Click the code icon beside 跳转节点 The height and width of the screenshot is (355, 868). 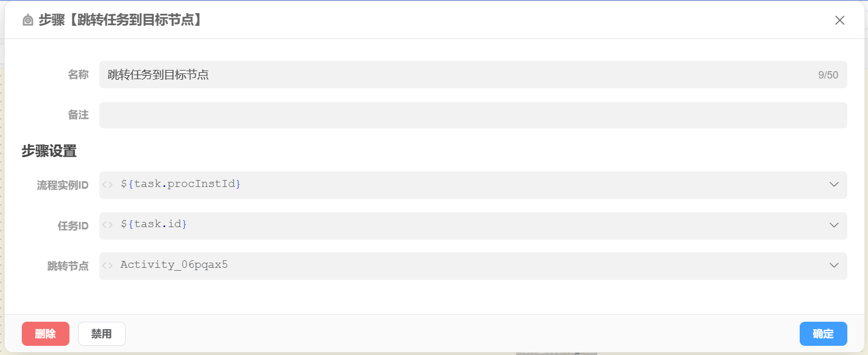pos(107,265)
